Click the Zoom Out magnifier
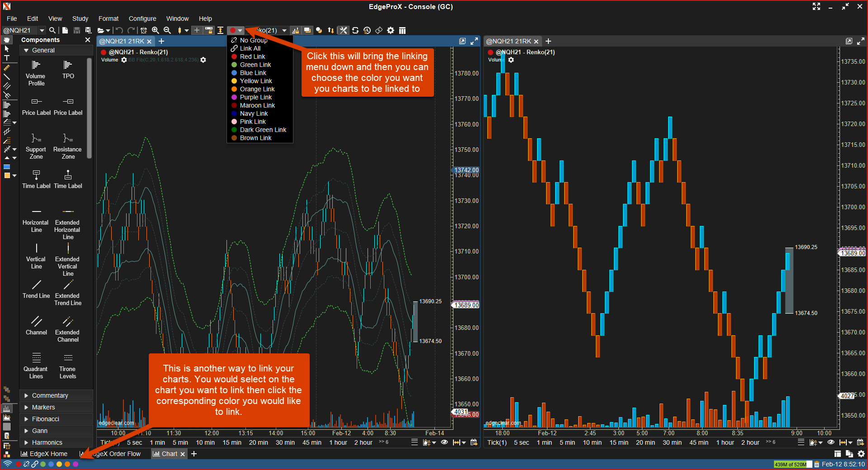Screen dimensions: 868x470 (167, 30)
